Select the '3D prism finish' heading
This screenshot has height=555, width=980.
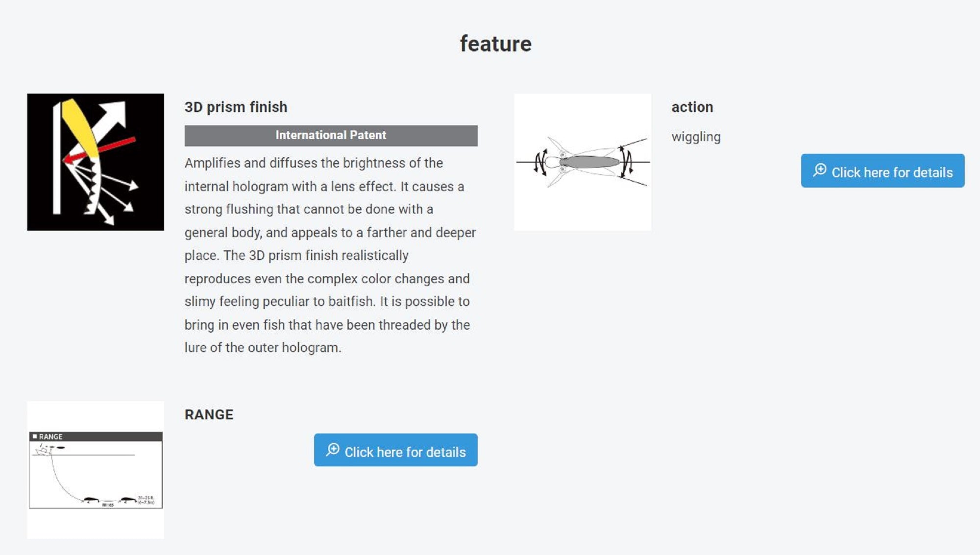(x=236, y=107)
